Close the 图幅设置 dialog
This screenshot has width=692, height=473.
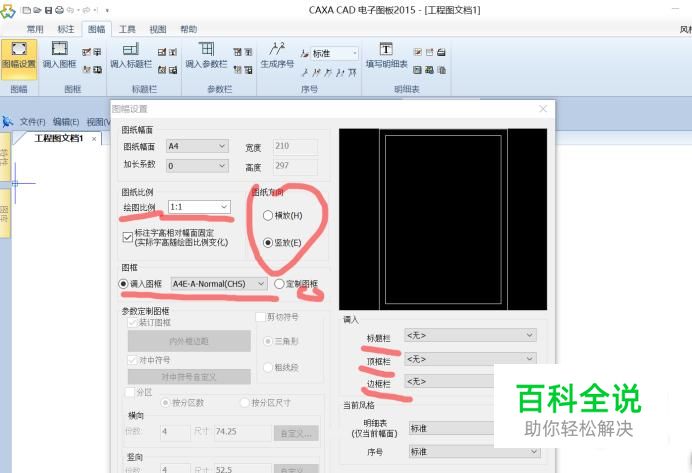pos(543,109)
